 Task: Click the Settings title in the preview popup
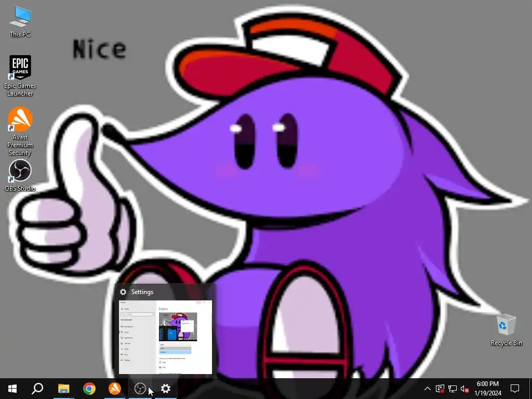coord(142,292)
